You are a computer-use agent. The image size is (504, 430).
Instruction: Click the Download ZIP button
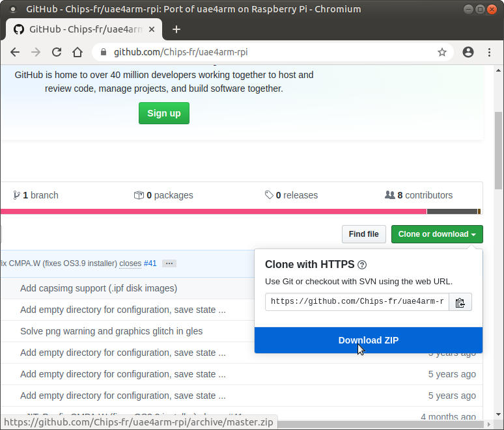coord(368,340)
